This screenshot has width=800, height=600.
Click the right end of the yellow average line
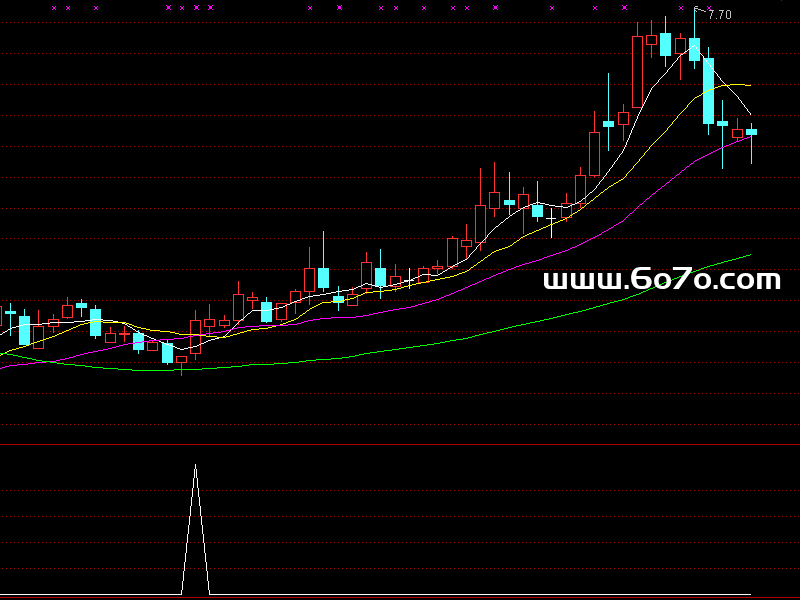click(748, 87)
